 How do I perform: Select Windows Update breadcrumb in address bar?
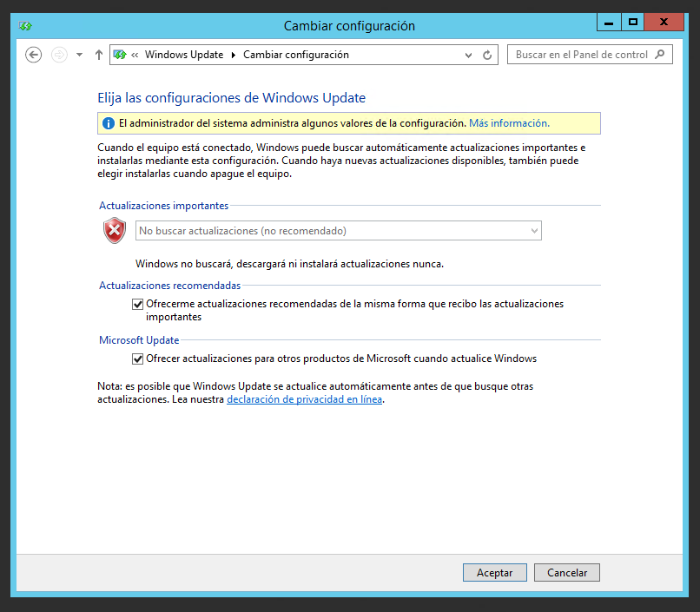tap(184, 55)
